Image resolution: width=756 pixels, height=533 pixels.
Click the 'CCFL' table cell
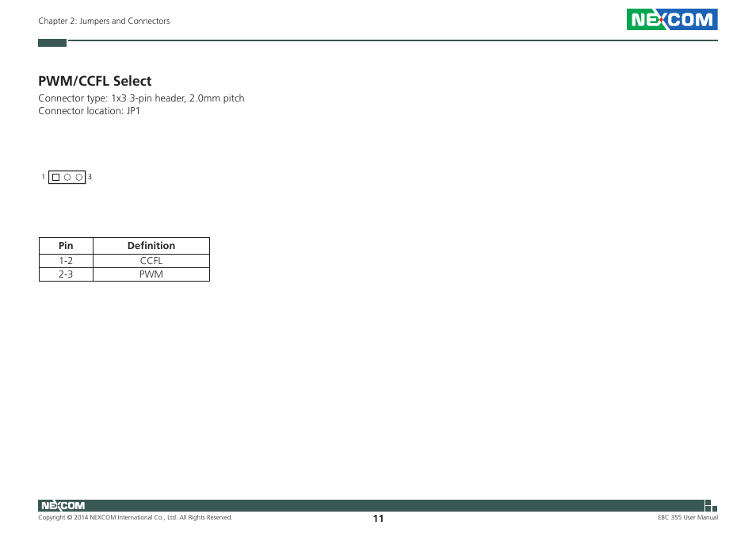click(151, 261)
